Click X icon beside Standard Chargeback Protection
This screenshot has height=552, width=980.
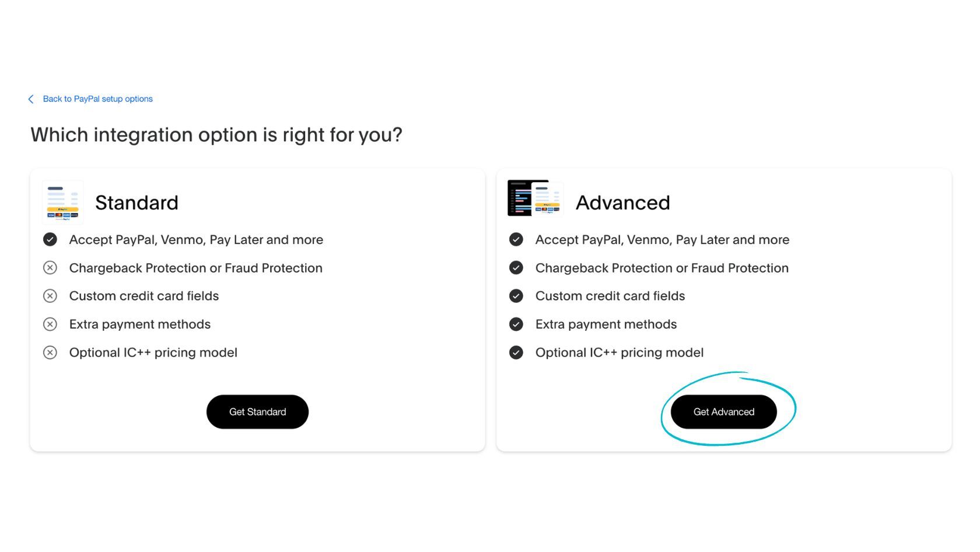(50, 268)
